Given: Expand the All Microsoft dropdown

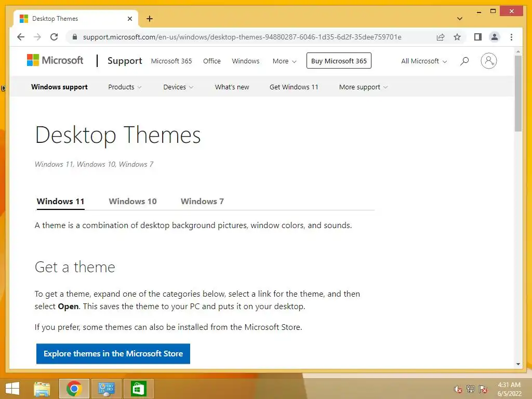Looking at the screenshot, I should click(424, 61).
